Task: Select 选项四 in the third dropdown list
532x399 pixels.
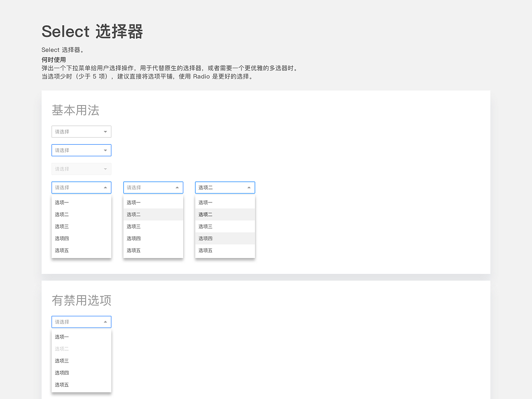Action: tap(205, 238)
